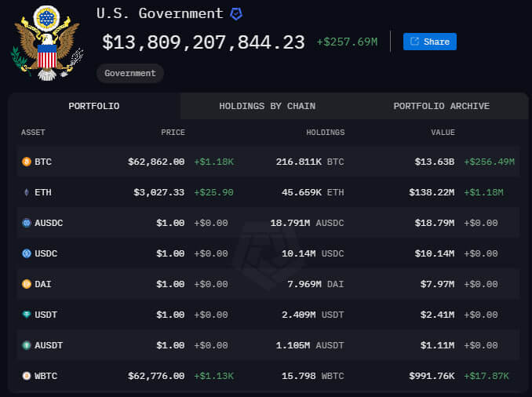Click the U.S. Government eagle seal logo
Viewport: 532px width, 397px height.
click(47, 43)
